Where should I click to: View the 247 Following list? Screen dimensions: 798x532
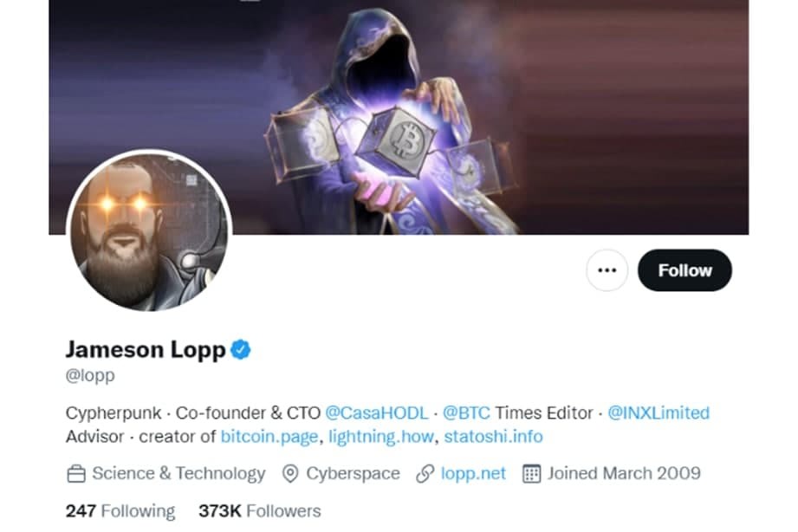tap(120, 510)
